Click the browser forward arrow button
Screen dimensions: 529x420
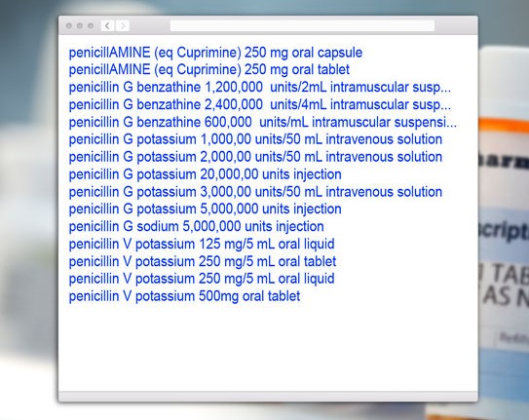pyautogui.click(x=123, y=25)
